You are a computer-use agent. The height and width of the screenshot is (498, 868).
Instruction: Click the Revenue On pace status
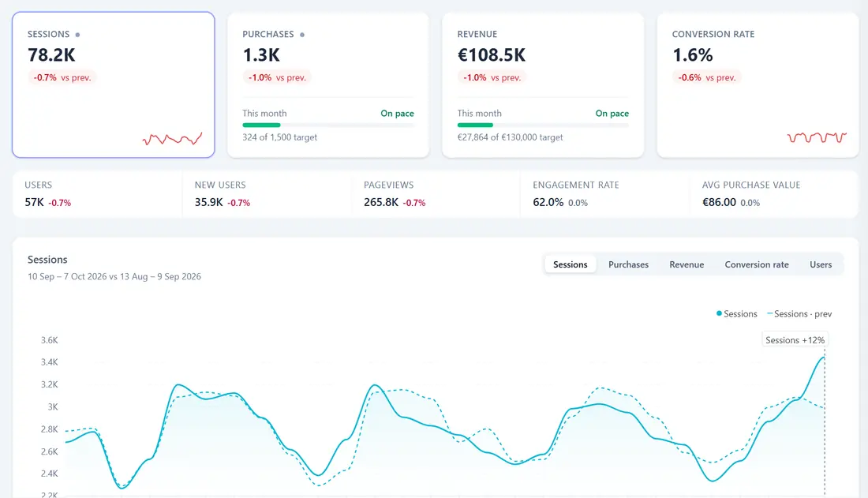tap(612, 113)
